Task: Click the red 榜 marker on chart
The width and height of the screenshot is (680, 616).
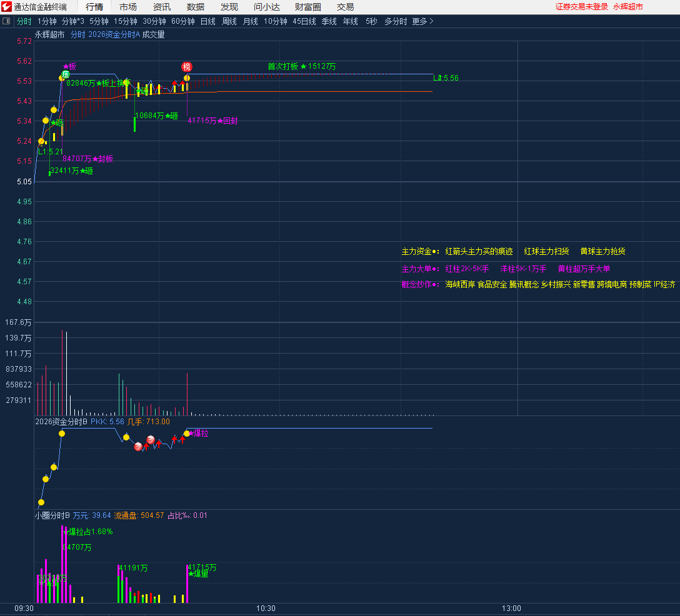Action: (187, 67)
